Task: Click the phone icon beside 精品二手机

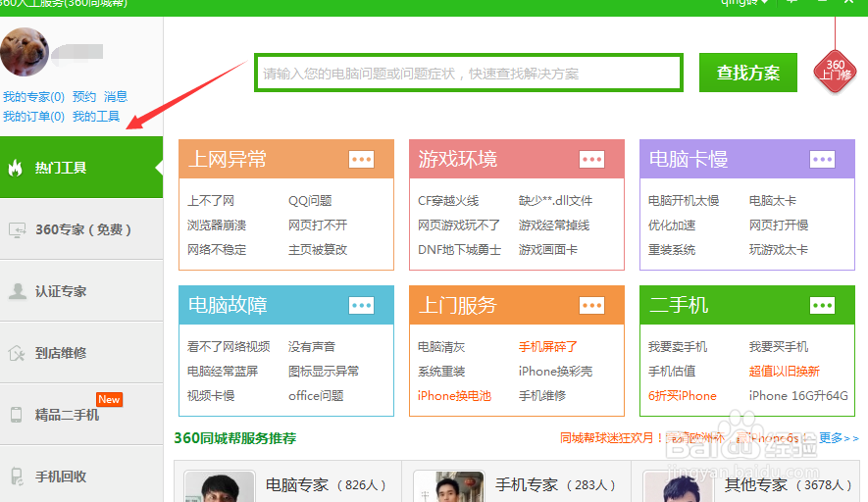Action: tap(16, 415)
